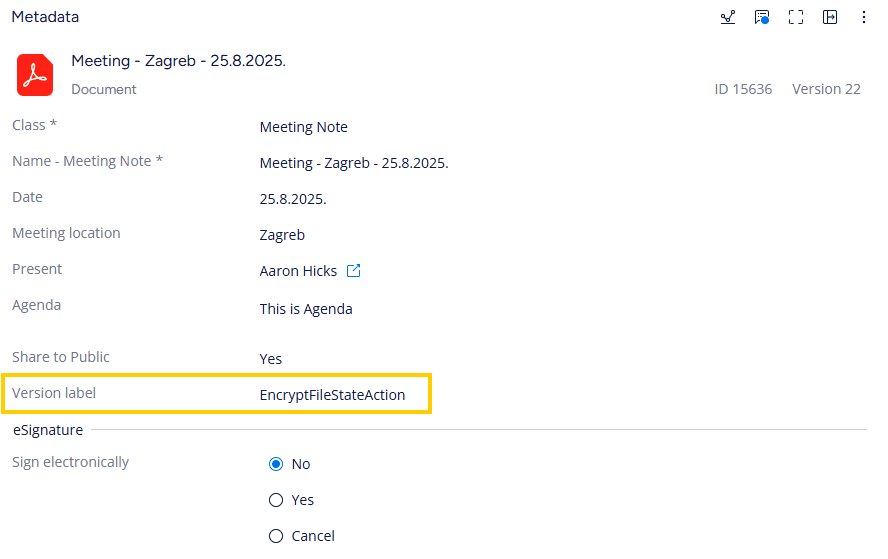This screenshot has height=559, width=888.
Task: Edit Version label EncryptFileStateAction value
Action: 332,395
